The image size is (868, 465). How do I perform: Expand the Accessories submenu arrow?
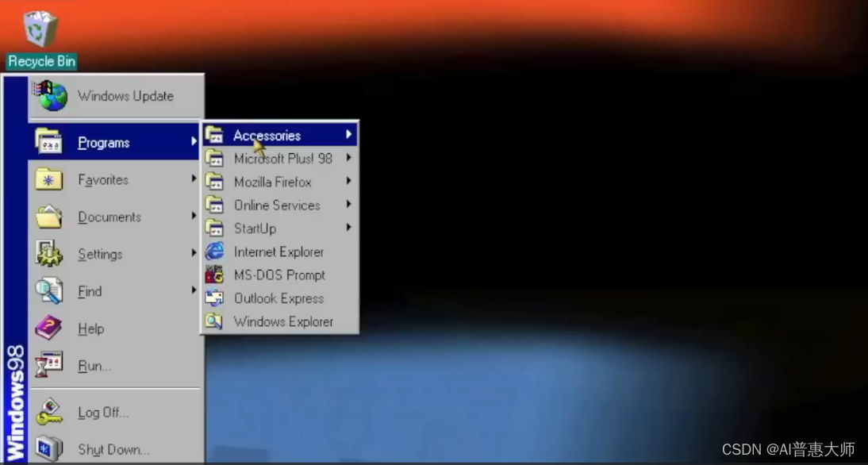[x=351, y=135]
